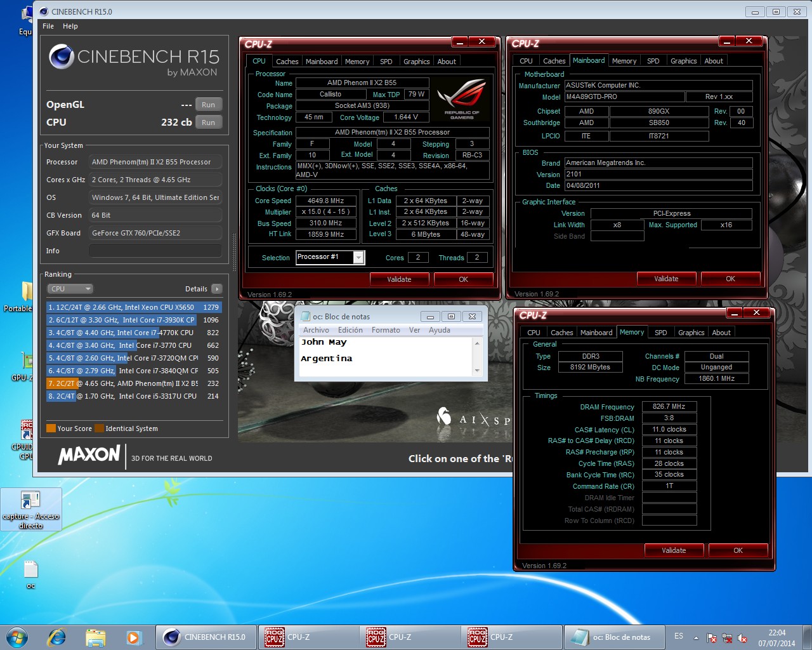This screenshot has height=650, width=812.
Task: Click Notepad scrollbar up arrow
Action: 477,343
